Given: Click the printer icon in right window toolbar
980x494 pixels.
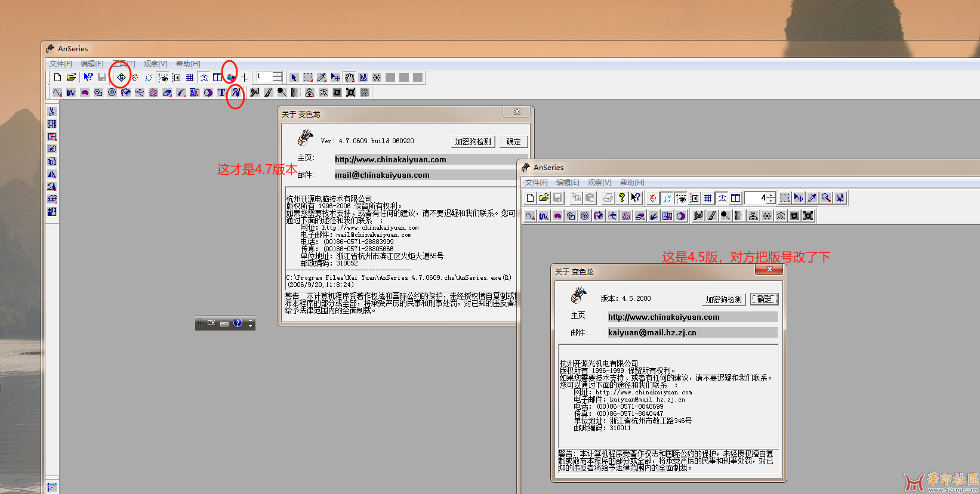Looking at the screenshot, I should pos(608,197).
